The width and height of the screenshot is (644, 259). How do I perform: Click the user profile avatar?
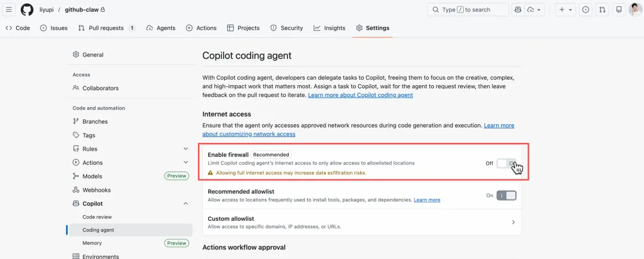(635, 10)
